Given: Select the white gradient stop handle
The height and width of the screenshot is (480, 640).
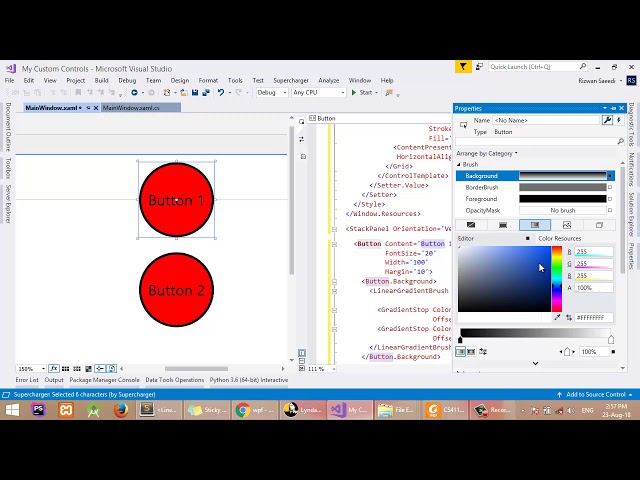Looking at the screenshot, I should [x=611, y=339].
